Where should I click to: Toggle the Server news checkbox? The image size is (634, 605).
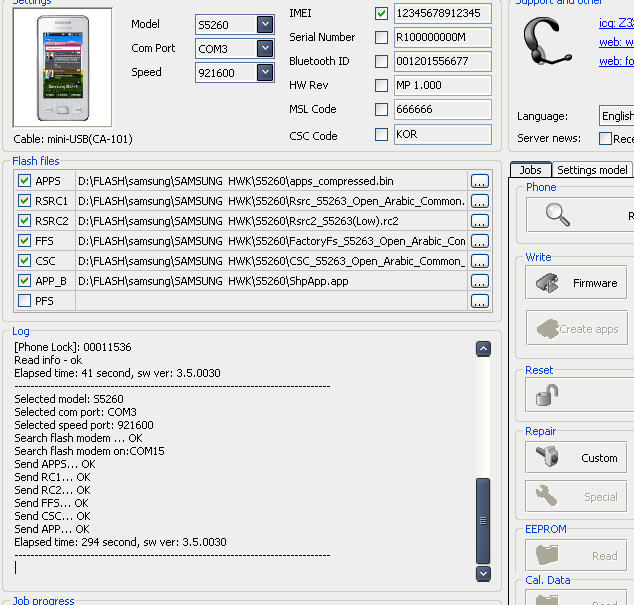[x=605, y=138]
